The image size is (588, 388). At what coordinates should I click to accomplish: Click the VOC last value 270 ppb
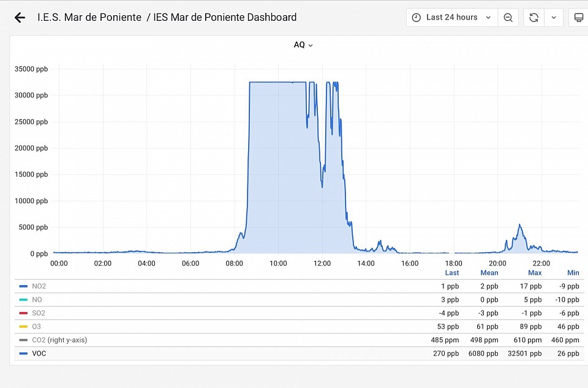click(446, 354)
